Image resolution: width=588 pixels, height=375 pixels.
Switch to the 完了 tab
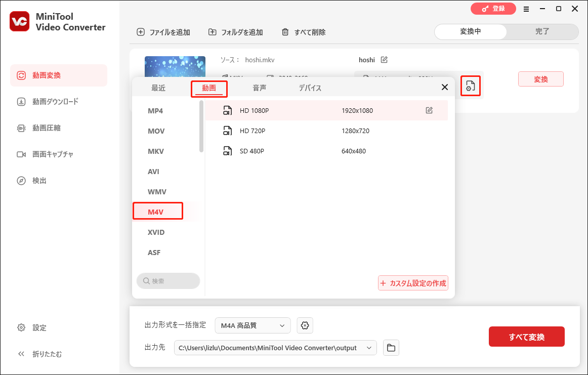(x=542, y=32)
